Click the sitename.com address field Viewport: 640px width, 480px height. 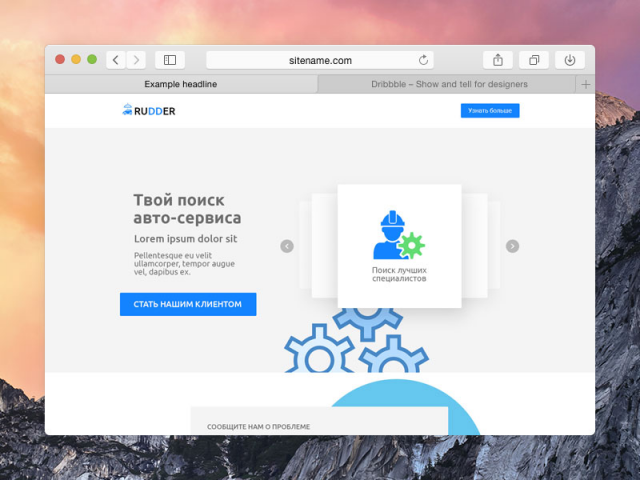320,60
